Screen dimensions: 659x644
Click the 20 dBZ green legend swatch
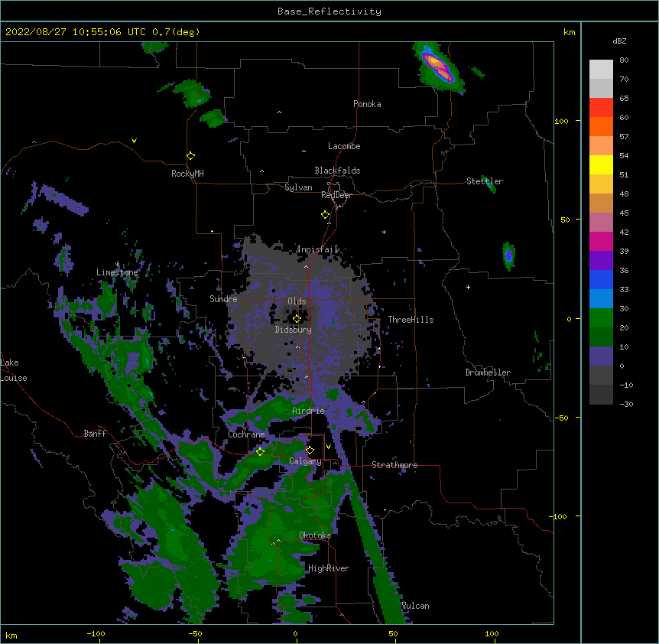point(601,318)
